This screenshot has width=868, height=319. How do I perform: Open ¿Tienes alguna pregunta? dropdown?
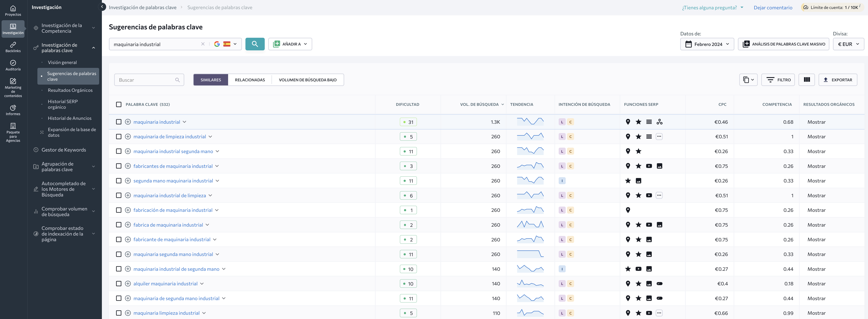click(x=712, y=7)
